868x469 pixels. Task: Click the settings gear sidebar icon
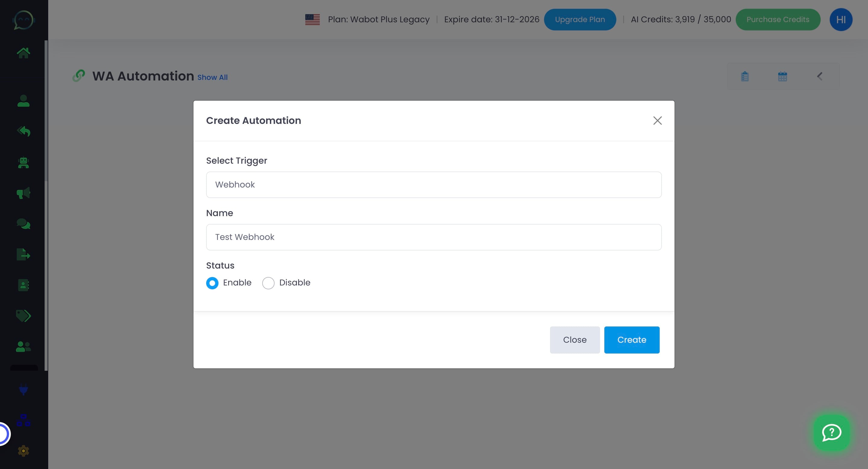23,451
